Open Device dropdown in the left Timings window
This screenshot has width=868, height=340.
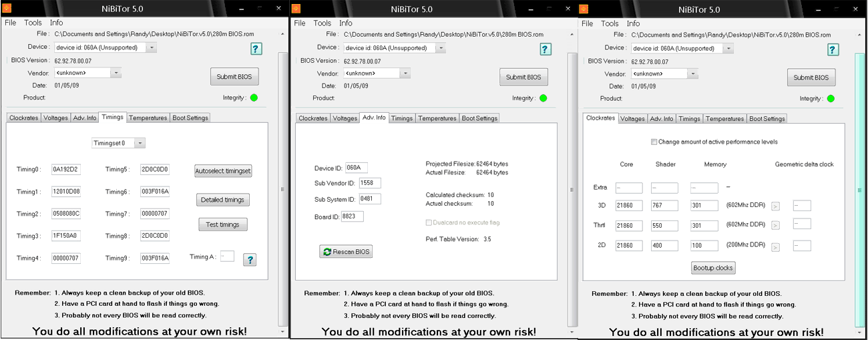[x=152, y=47]
